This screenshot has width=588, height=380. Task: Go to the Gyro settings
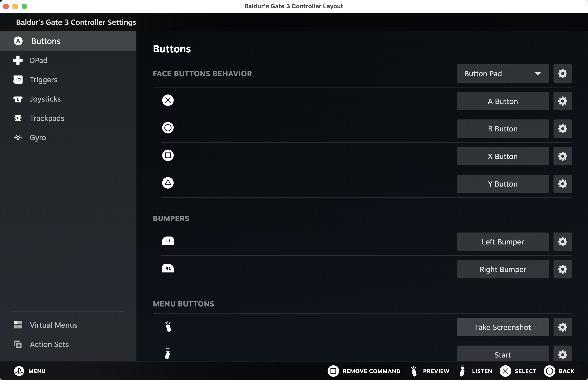click(x=38, y=137)
